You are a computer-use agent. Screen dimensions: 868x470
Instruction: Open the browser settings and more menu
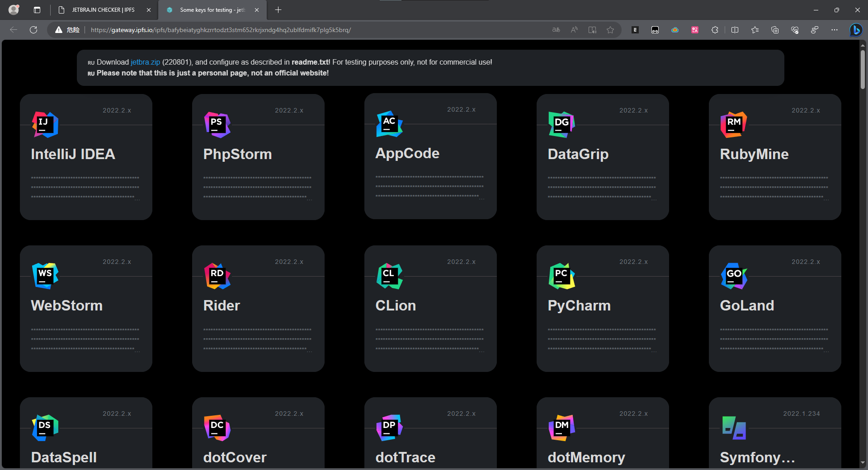[834, 30]
